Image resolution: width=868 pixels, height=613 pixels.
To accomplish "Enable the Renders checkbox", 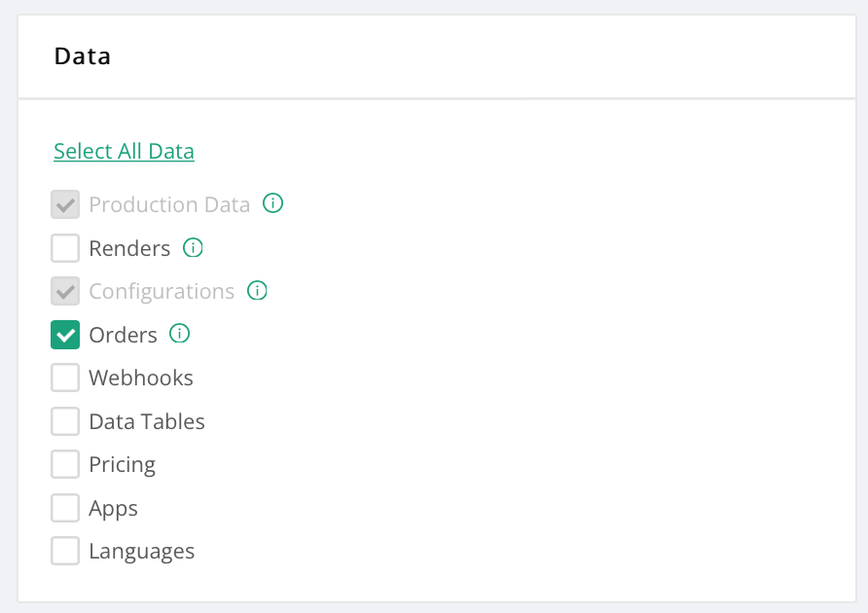I will pos(65,249).
